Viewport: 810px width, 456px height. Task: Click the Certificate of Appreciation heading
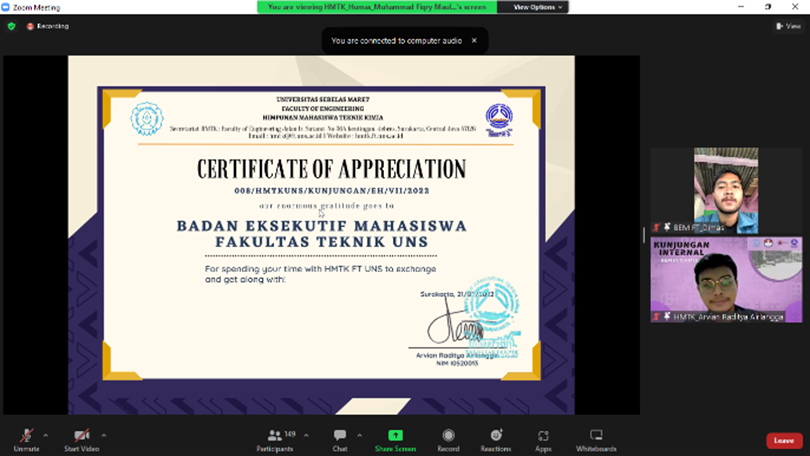331,169
